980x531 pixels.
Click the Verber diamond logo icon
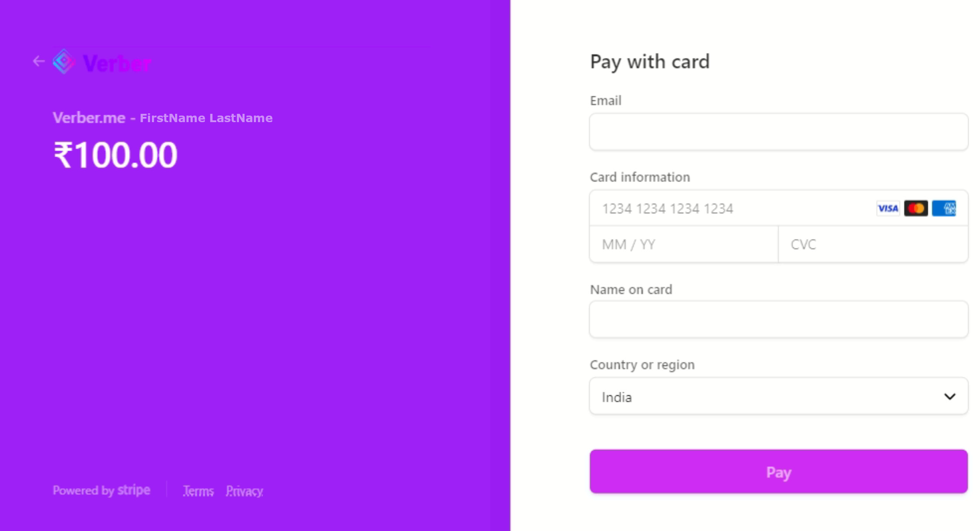click(x=64, y=62)
